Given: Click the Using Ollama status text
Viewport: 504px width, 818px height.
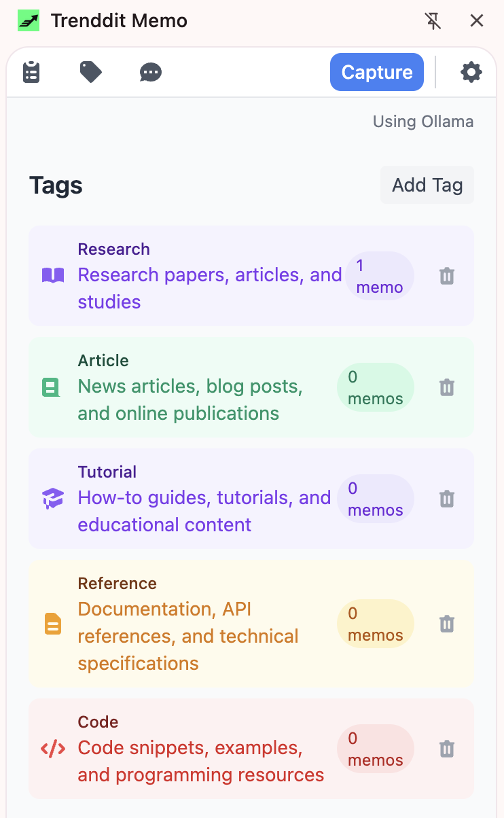Looking at the screenshot, I should [x=422, y=122].
